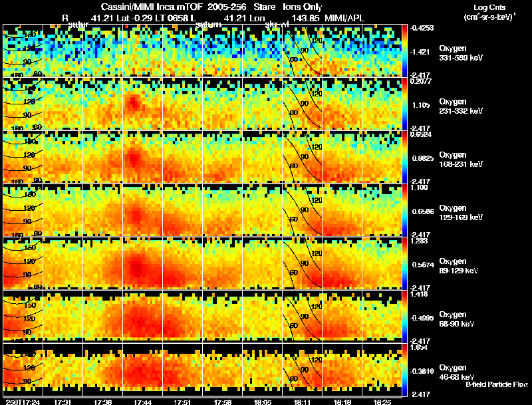
Task: Click the color bar beside Oxygen 68-90 keV
Action: pyautogui.click(x=404, y=317)
